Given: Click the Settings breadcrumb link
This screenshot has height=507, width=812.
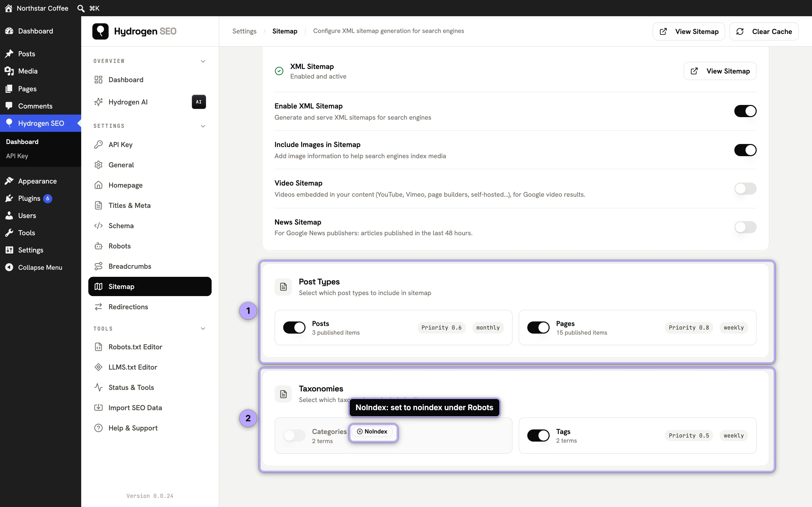Looking at the screenshot, I should click(244, 31).
